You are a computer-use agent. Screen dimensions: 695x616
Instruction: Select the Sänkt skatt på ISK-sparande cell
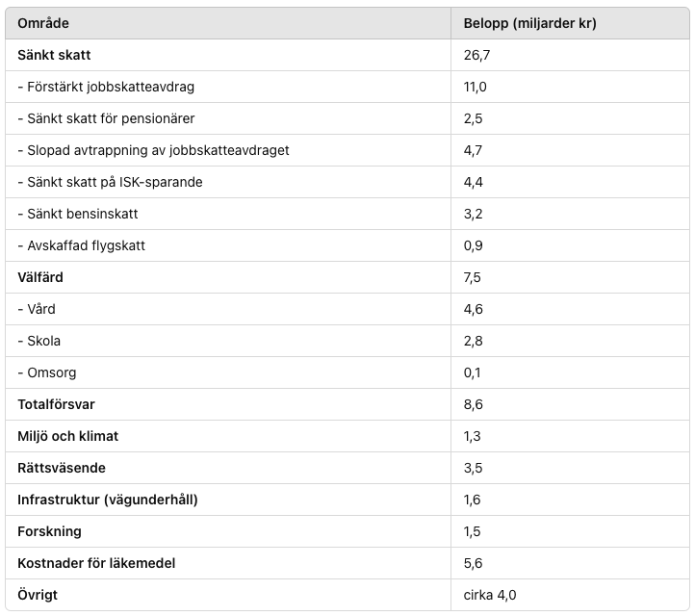[110, 182]
